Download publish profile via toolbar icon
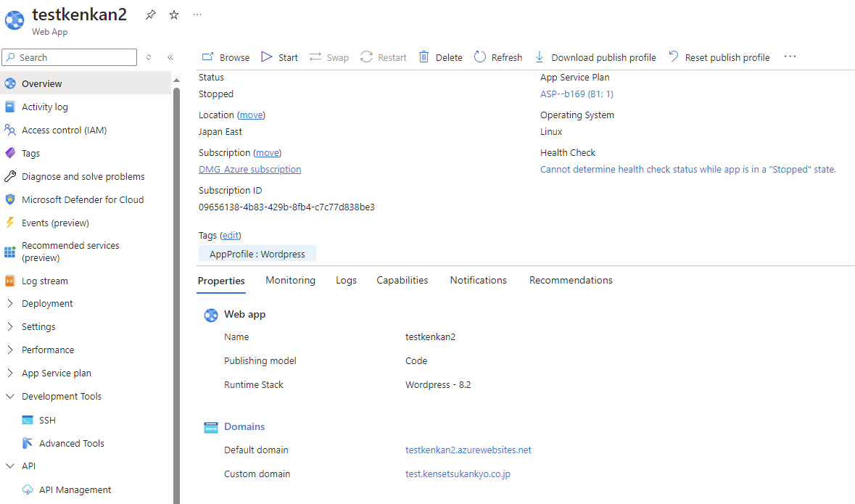The width and height of the screenshot is (855, 504). tap(540, 57)
